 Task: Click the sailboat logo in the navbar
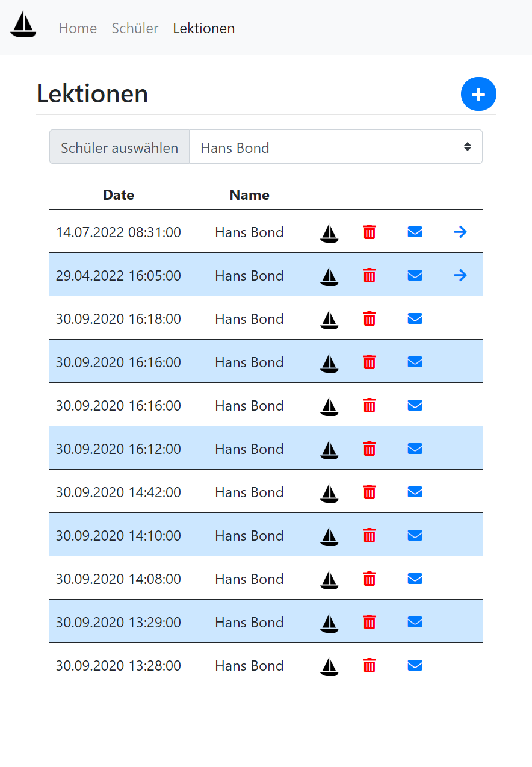tap(23, 25)
